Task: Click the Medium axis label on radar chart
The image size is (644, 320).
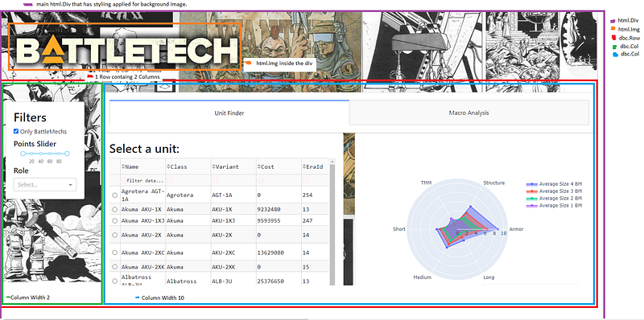Action: 422,277
